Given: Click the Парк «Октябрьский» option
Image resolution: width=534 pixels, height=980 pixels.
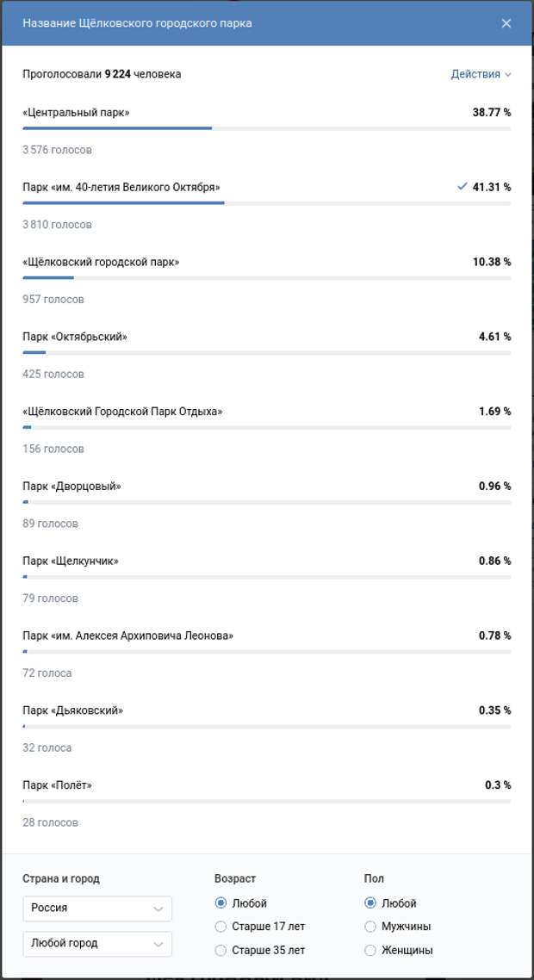Looking at the screenshot, I should 75,337.
